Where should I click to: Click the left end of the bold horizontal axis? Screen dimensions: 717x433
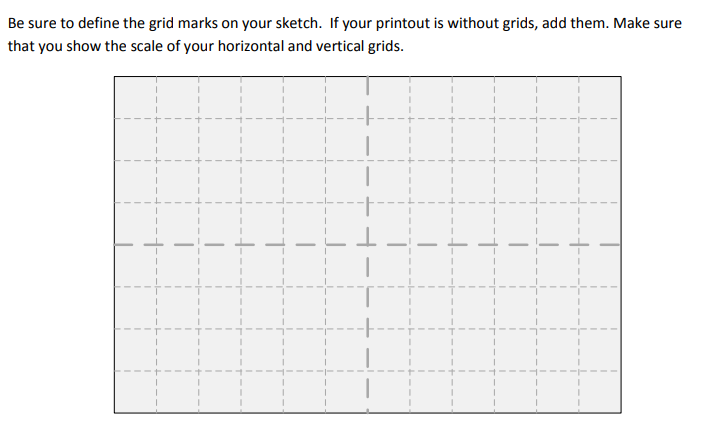pos(118,244)
